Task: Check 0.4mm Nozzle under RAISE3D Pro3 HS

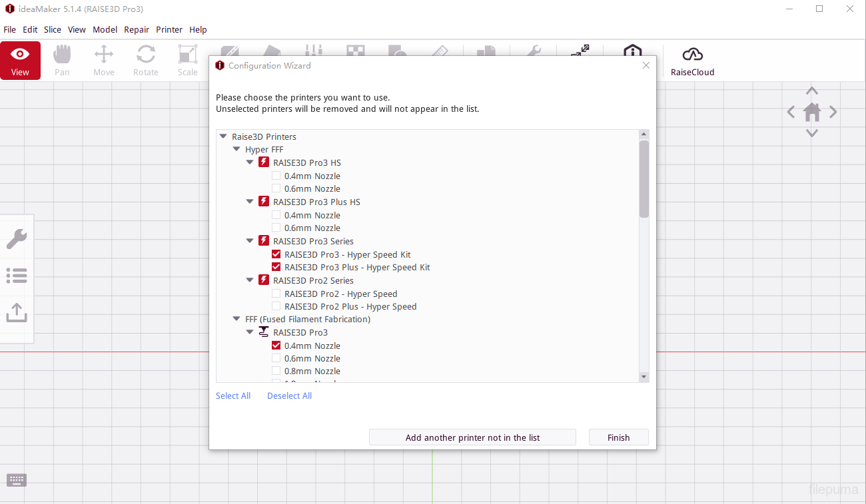Action: tap(276, 176)
